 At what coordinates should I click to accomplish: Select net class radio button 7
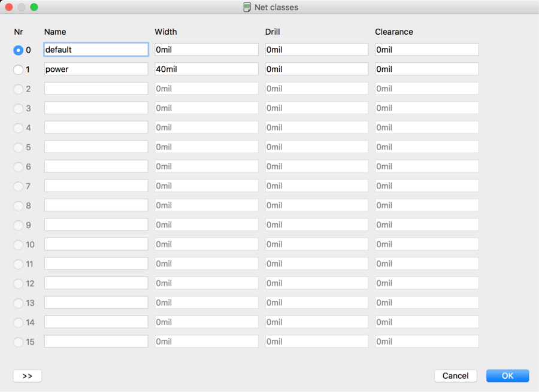(x=18, y=187)
